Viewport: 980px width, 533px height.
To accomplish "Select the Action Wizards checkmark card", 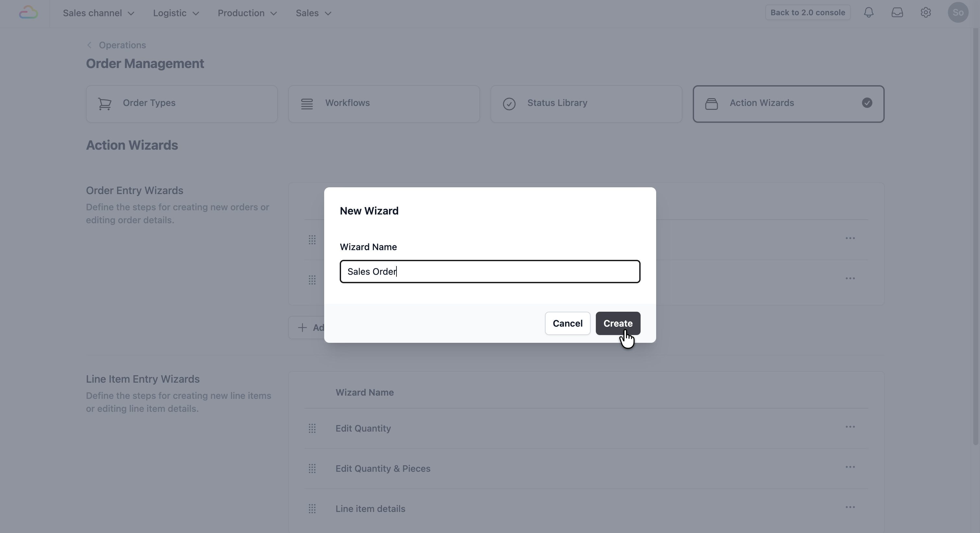I will (788, 104).
